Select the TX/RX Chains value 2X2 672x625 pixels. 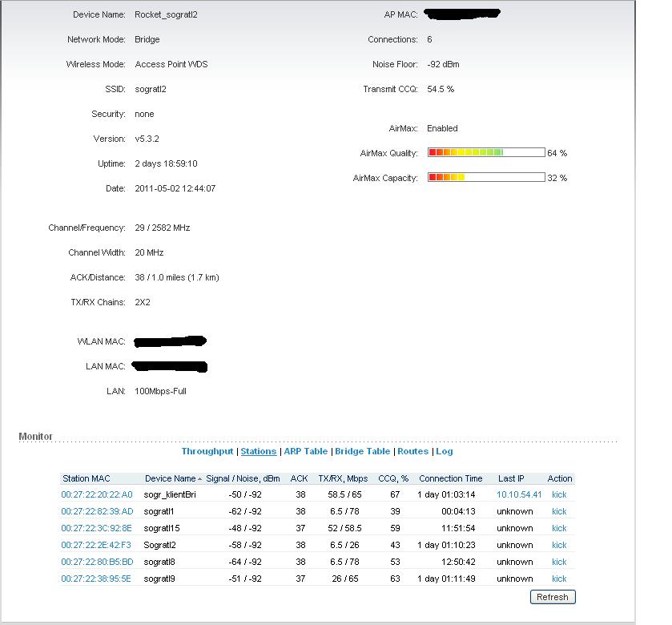click(143, 303)
